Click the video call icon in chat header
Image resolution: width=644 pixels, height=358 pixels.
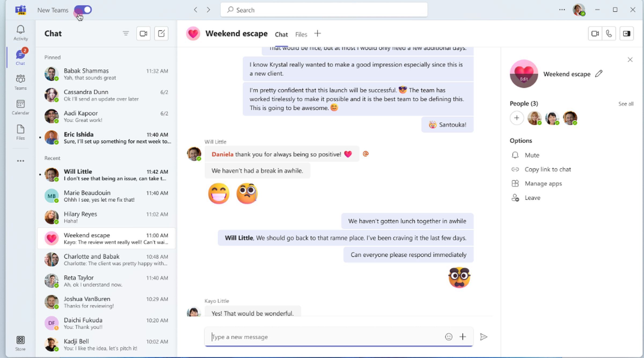pos(595,34)
